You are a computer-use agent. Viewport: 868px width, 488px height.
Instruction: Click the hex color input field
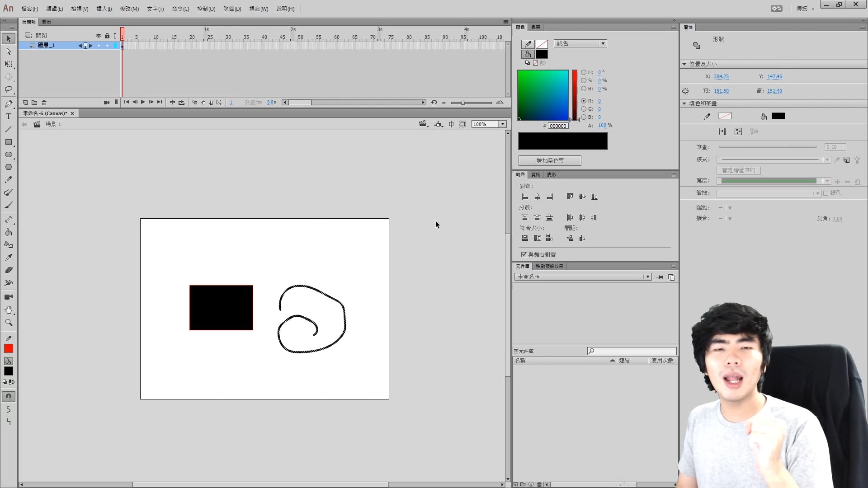[x=558, y=126]
